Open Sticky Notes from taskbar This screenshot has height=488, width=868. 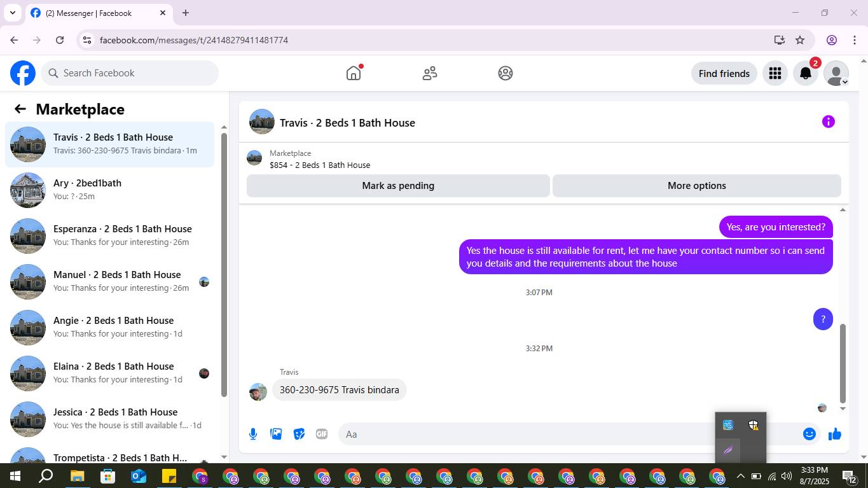[169, 476]
